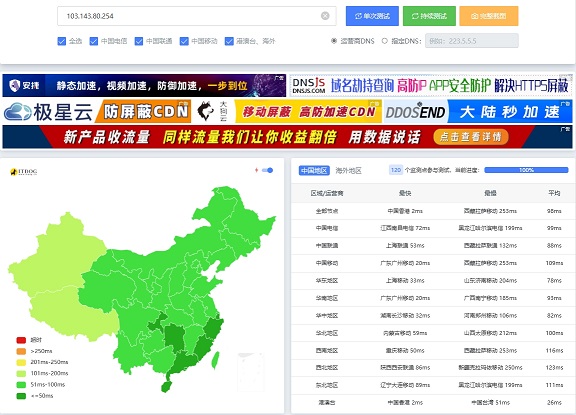Image resolution: width=576 pixels, height=415 pixels.
Task: Click the 区域/运营商 column header
Action: pyautogui.click(x=327, y=193)
